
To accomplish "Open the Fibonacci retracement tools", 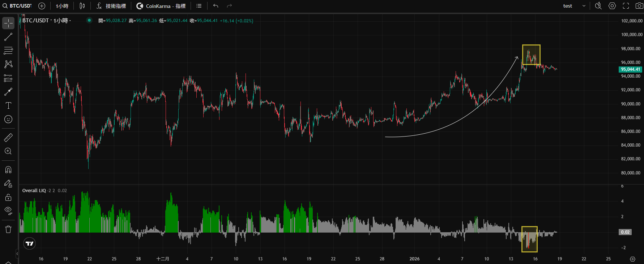I will 8,51.
